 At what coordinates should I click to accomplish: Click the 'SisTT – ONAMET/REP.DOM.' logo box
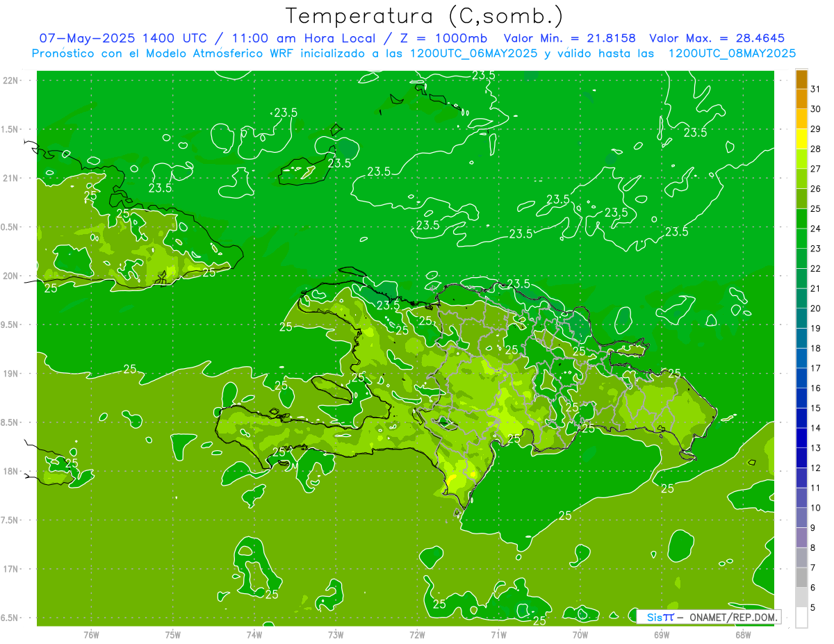point(708,617)
